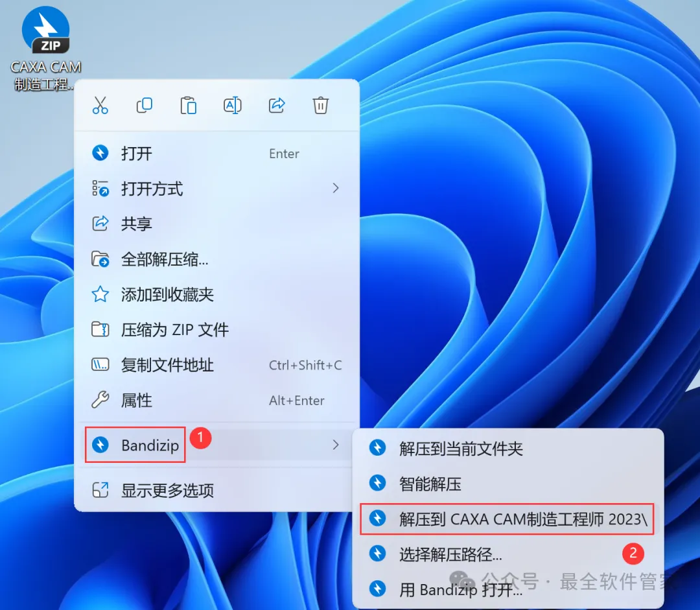The height and width of the screenshot is (610, 700).
Task: Open 属性 from the context menu
Action: (216, 400)
